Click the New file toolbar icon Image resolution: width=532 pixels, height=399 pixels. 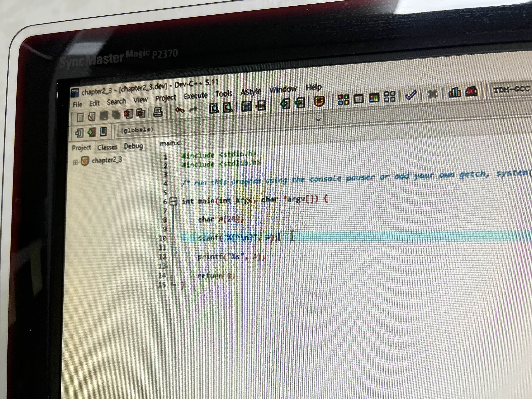[x=80, y=117]
